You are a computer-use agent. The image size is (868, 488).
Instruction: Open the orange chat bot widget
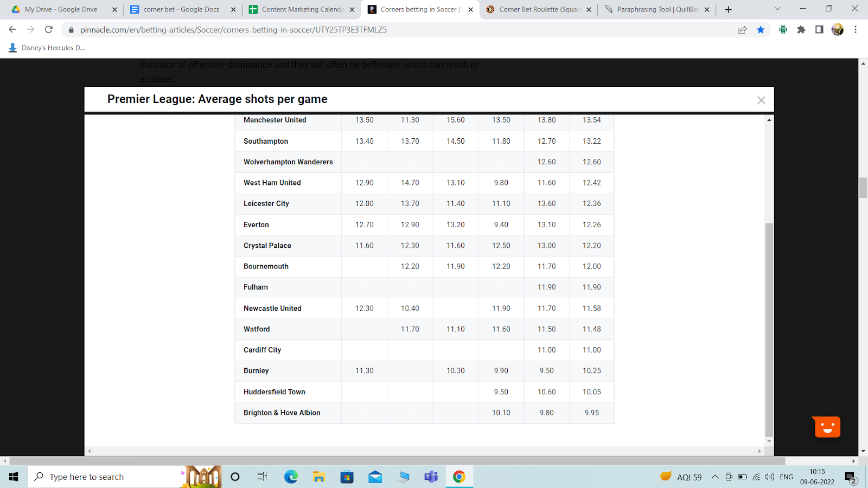click(x=827, y=427)
